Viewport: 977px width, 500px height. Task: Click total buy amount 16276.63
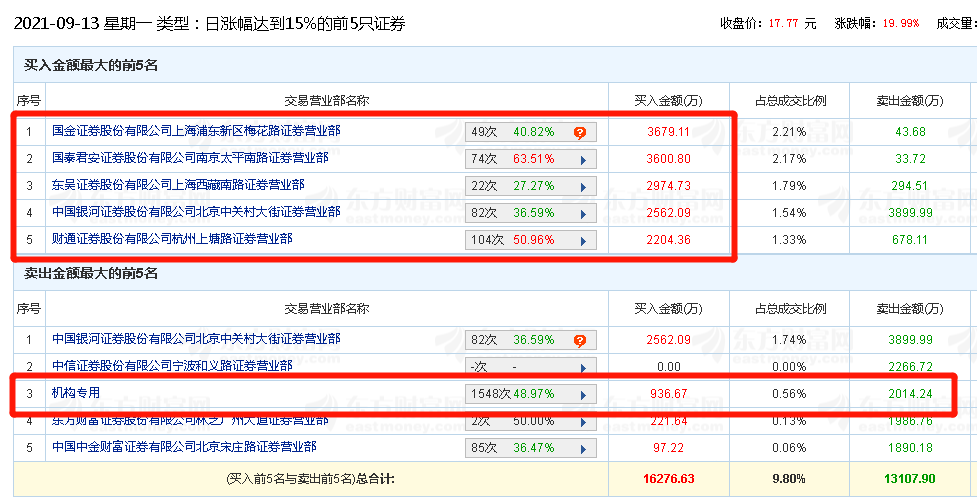tap(669, 479)
